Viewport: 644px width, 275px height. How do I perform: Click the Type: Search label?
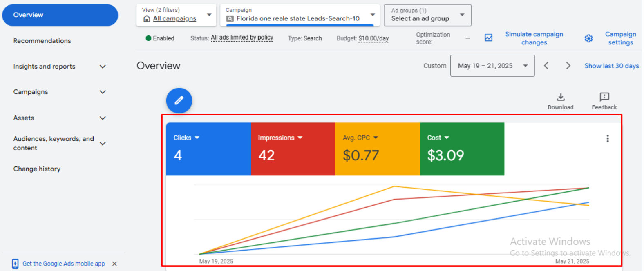(305, 38)
